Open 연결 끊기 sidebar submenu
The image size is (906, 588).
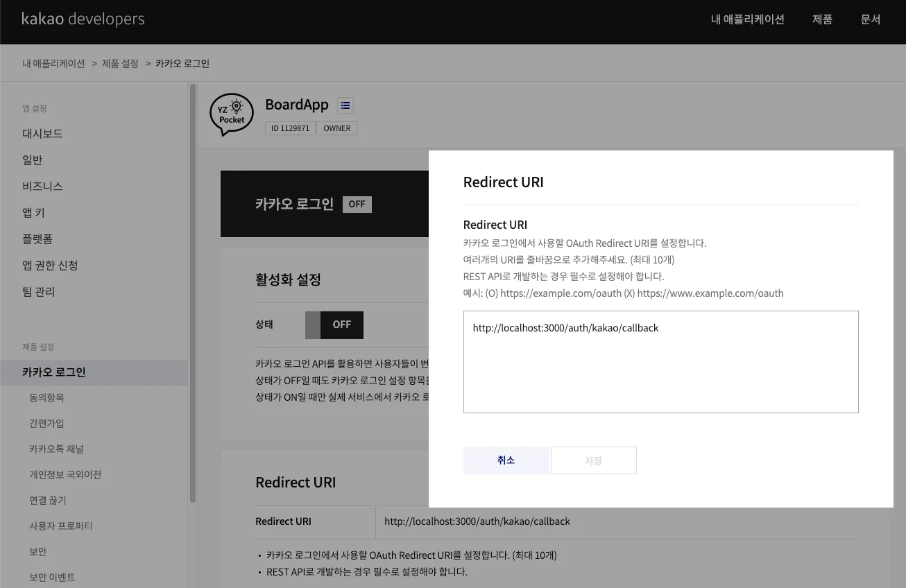pos(48,501)
